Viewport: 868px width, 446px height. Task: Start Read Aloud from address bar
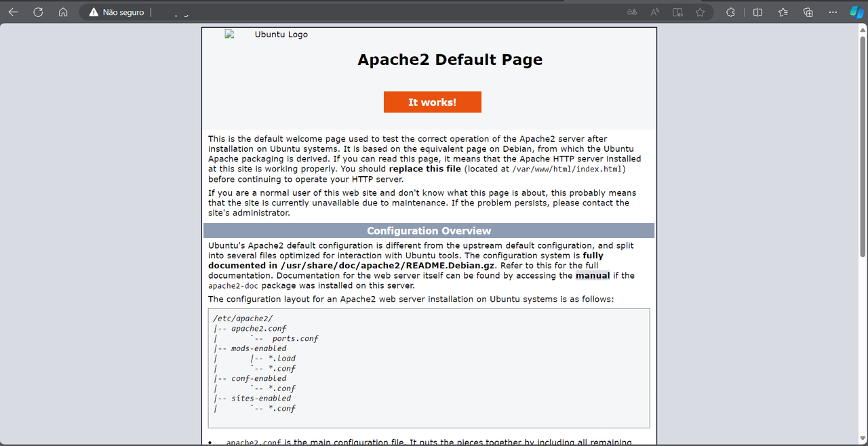(655, 12)
